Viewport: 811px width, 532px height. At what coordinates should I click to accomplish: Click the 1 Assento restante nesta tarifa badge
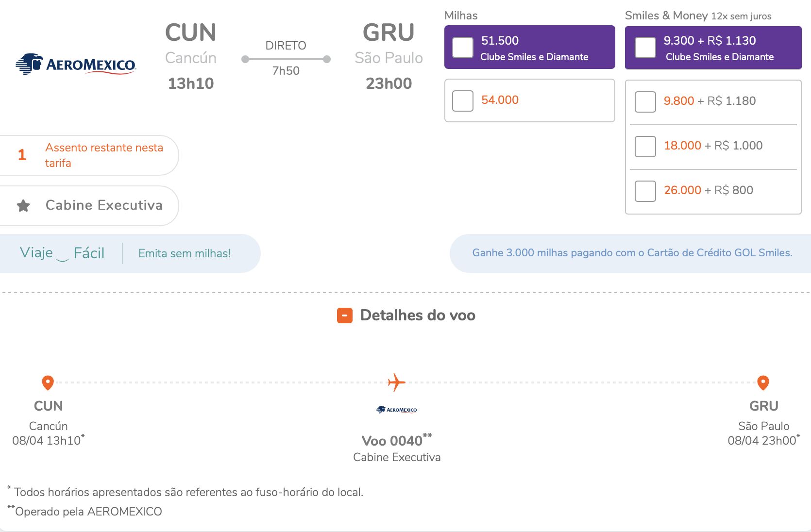[89, 155]
